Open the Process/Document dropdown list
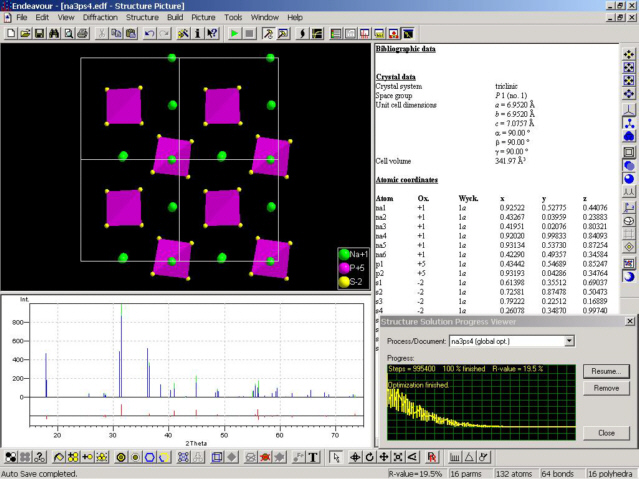 570,341
